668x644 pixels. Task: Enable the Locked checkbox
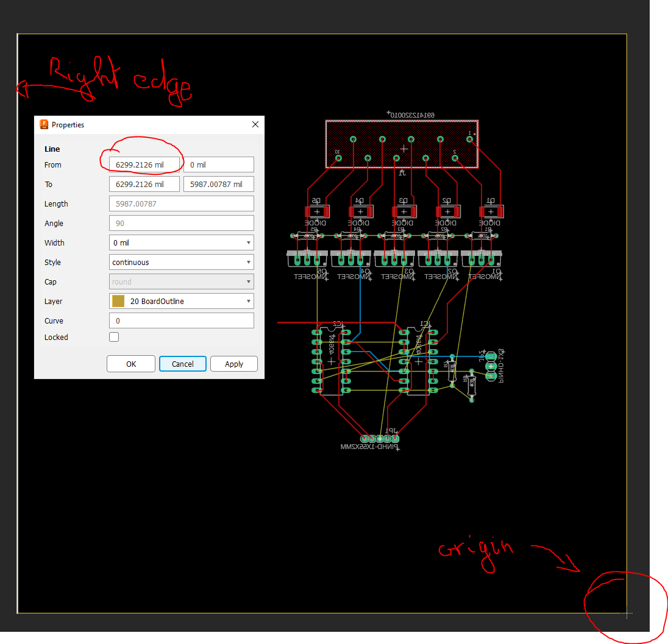tap(113, 336)
